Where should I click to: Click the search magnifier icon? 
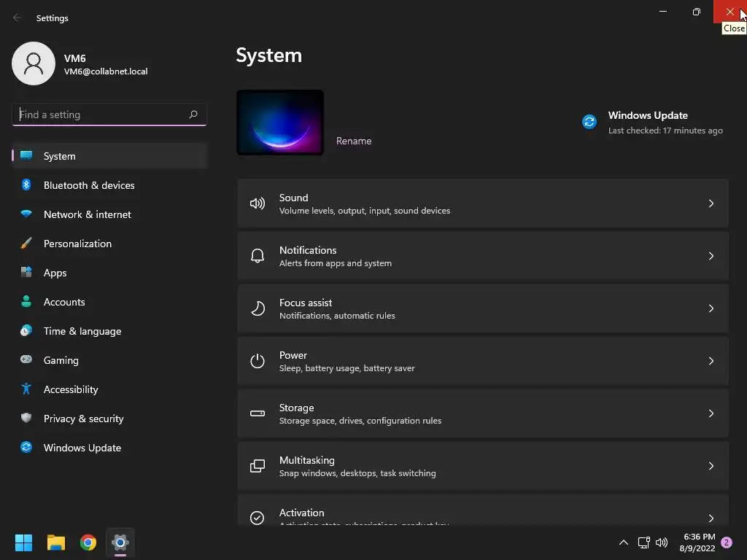click(x=193, y=114)
